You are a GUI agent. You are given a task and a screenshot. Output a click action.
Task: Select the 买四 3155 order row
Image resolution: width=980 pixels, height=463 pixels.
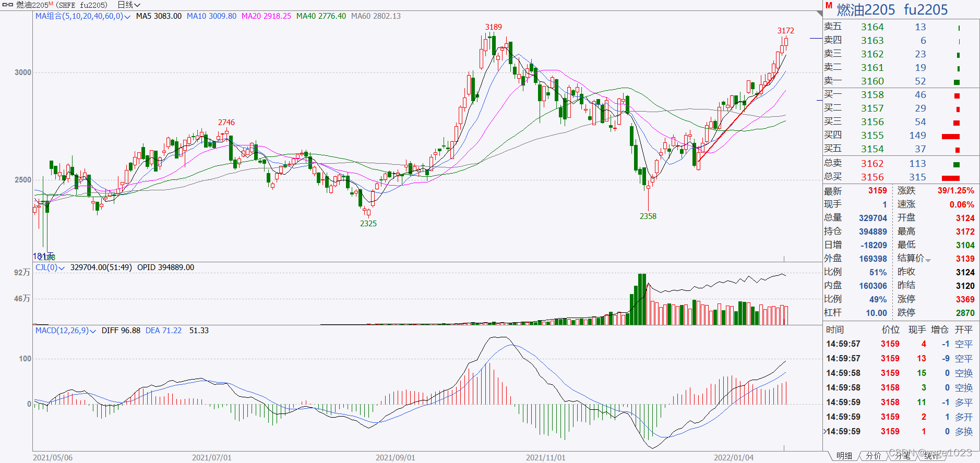coord(901,136)
